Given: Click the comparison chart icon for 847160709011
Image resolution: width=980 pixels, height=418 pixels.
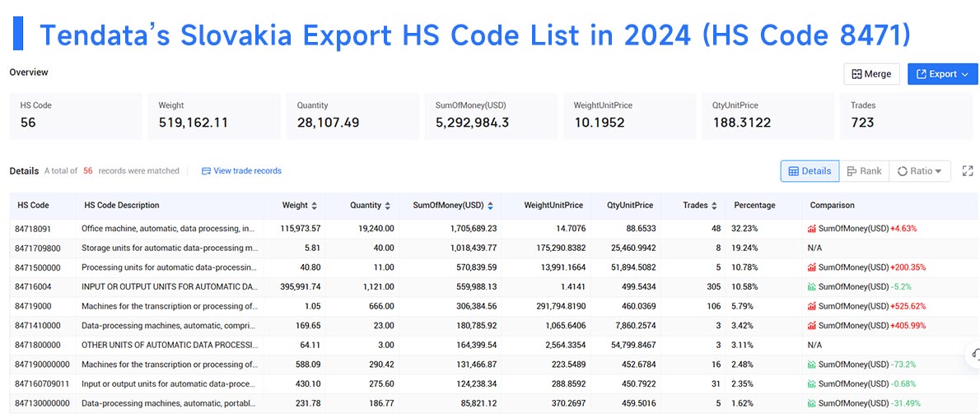Looking at the screenshot, I should coord(812,383).
